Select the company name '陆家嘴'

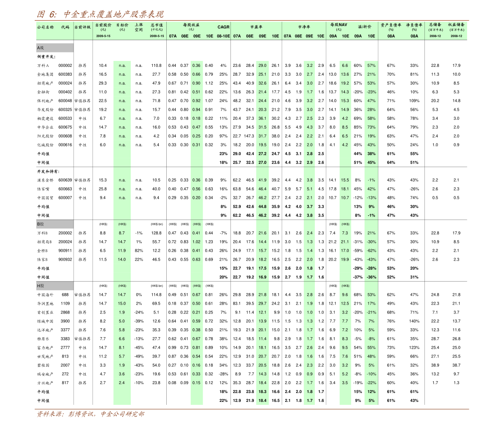coord(43,189)
